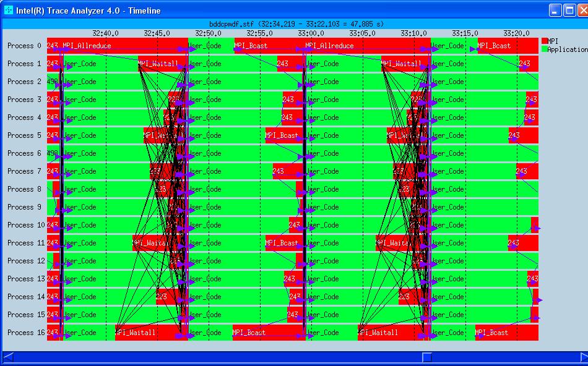Select the Process 13 row label
The width and height of the screenshot is (588, 366).
26,279
